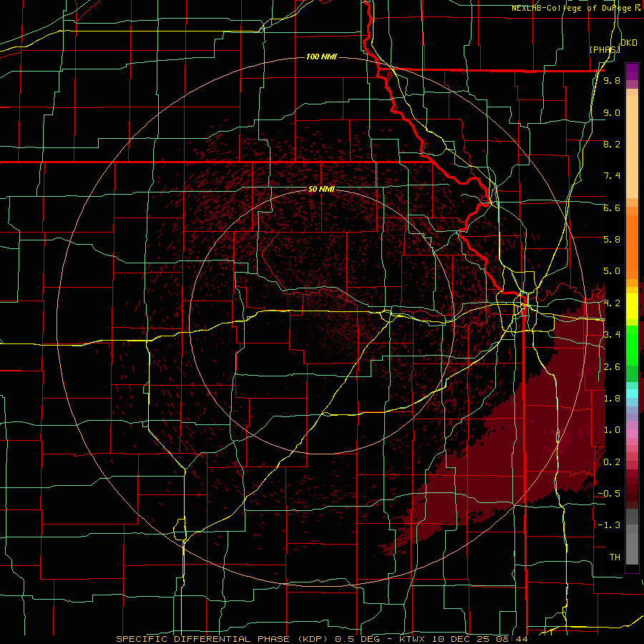The image size is (644, 644).
Task: Pick the bright green segment of the color bar
Action: [632, 345]
